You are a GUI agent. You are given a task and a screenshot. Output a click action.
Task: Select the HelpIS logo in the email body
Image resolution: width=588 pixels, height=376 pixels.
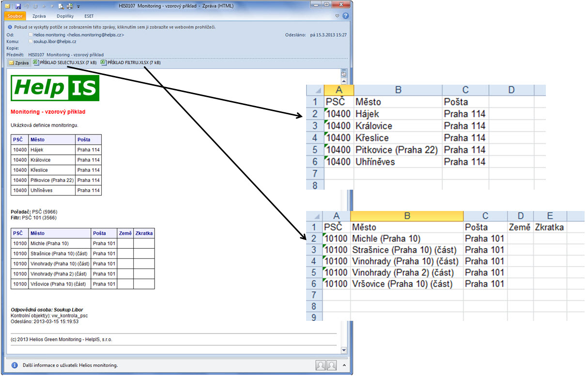pyautogui.click(x=55, y=88)
